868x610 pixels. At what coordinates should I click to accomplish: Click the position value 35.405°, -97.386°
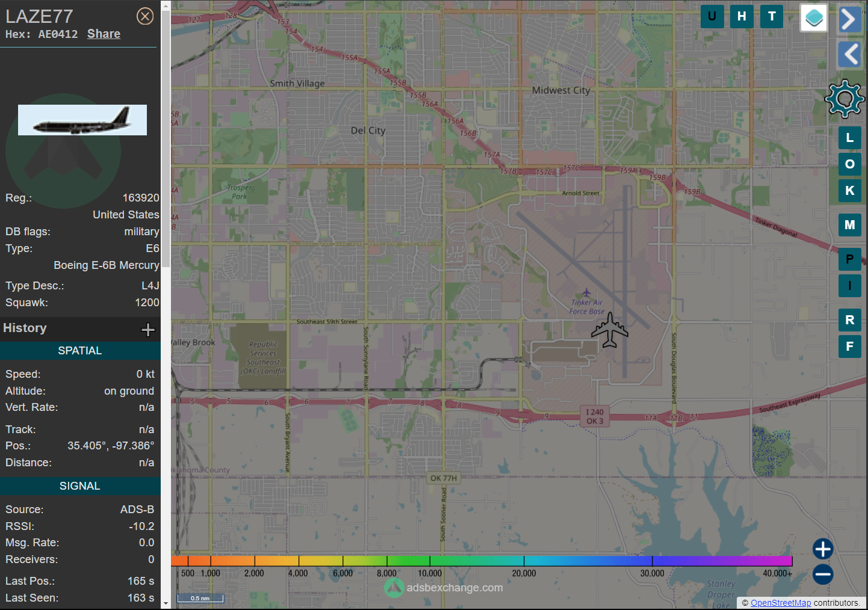click(x=111, y=446)
